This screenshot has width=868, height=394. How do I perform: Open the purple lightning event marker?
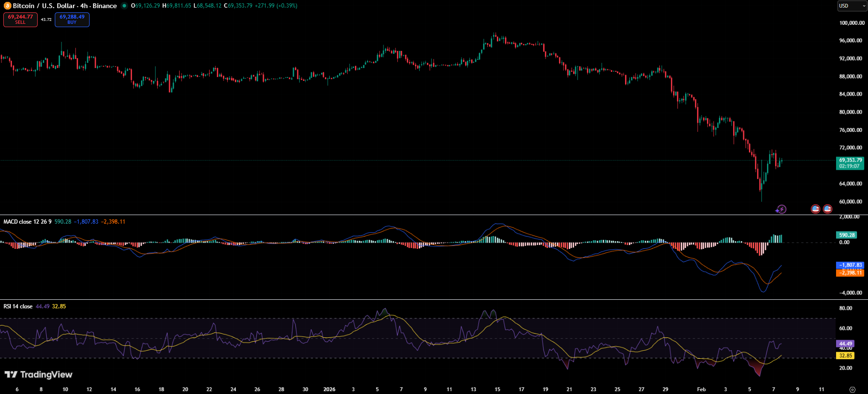(x=781, y=209)
